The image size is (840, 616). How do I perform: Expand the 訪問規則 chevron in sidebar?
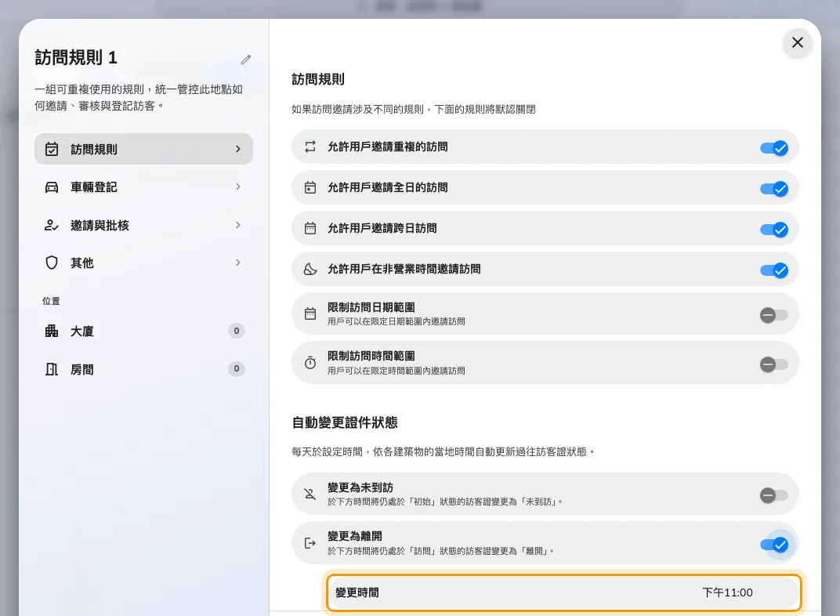[x=238, y=149]
